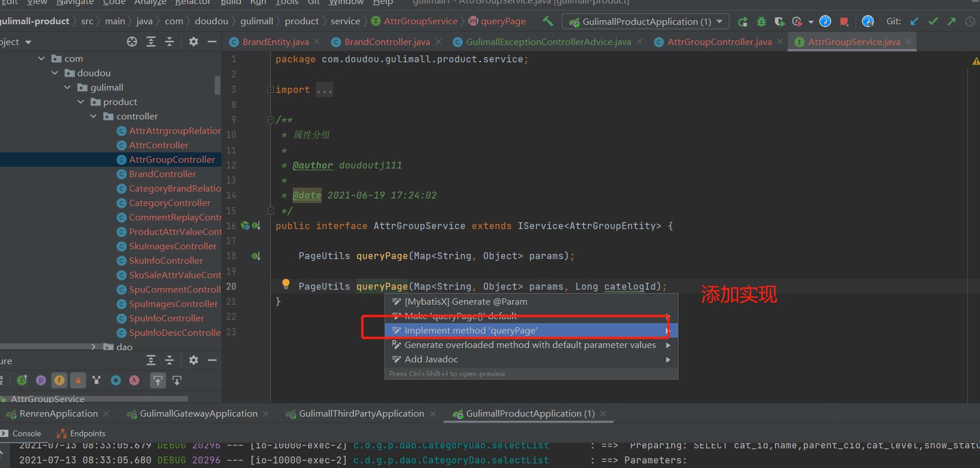980x468 pixels.
Task: Run with Coverage shield icon
Action: point(779,21)
